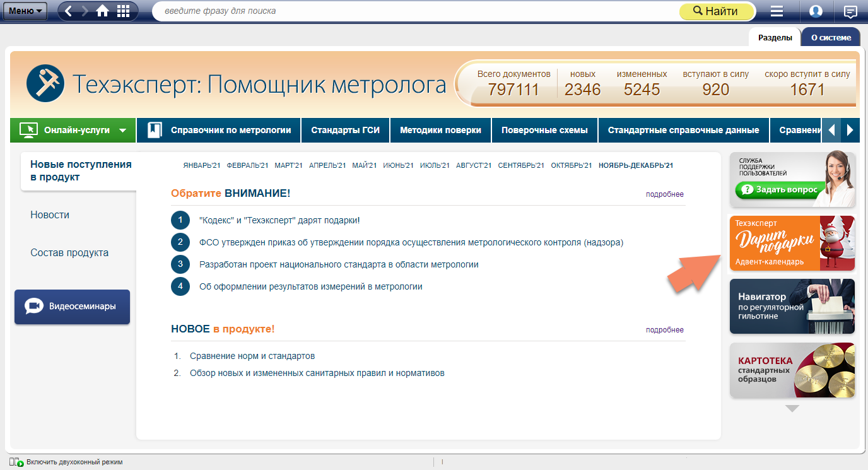Open the hamburger list menu icon

coord(777,11)
